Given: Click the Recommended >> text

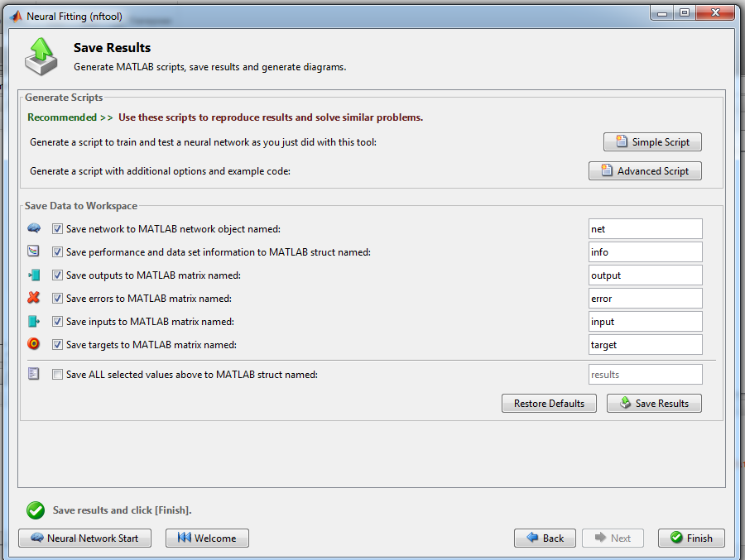Looking at the screenshot, I should (x=70, y=117).
